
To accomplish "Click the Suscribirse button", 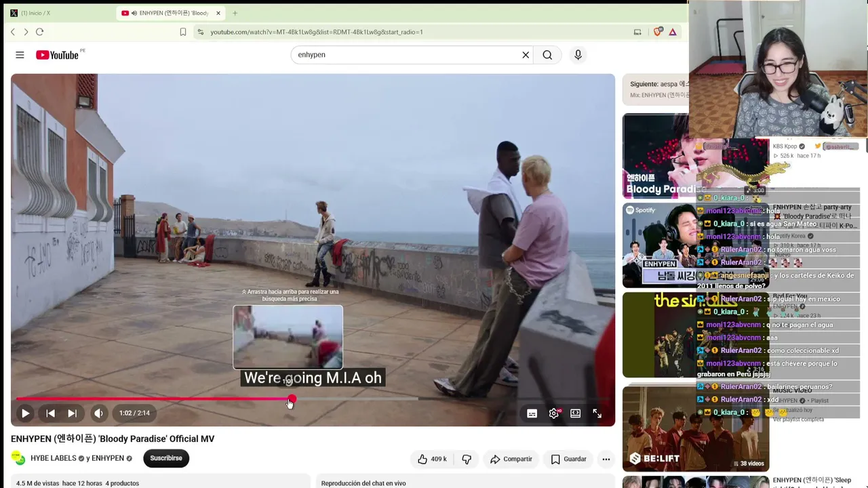I will pos(166,458).
